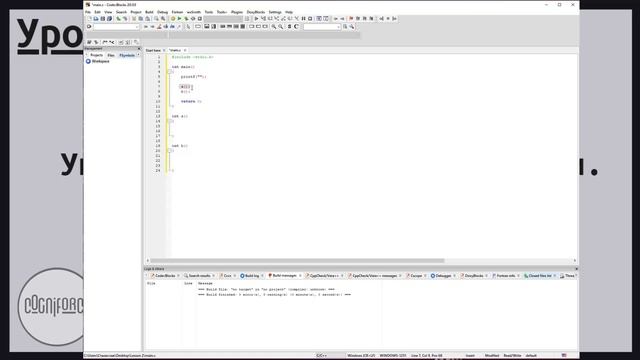
Task: Open the Plugins menu
Action: click(x=237, y=12)
